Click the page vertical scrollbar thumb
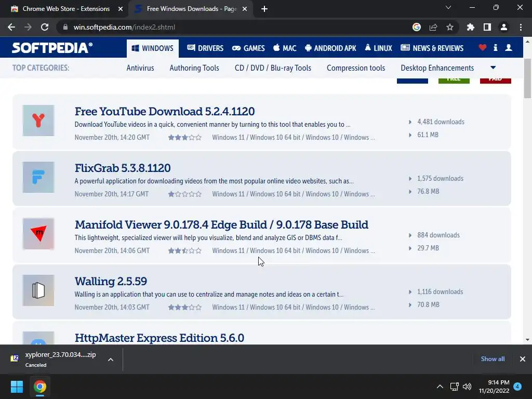The width and height of the screenshot is (532, 399). 528,78
